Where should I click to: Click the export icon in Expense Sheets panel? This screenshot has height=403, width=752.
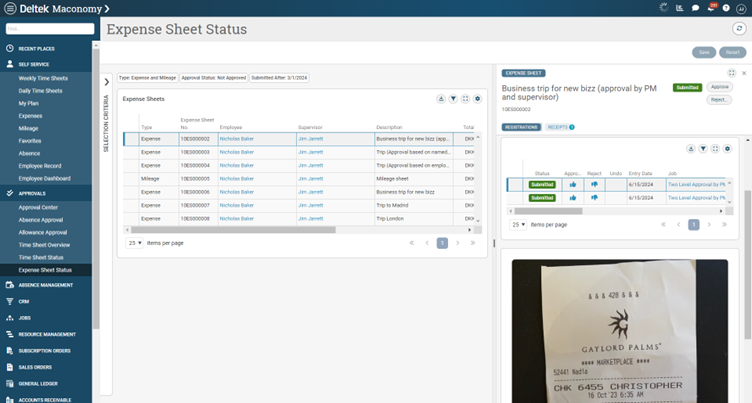[x=441, y=99]
